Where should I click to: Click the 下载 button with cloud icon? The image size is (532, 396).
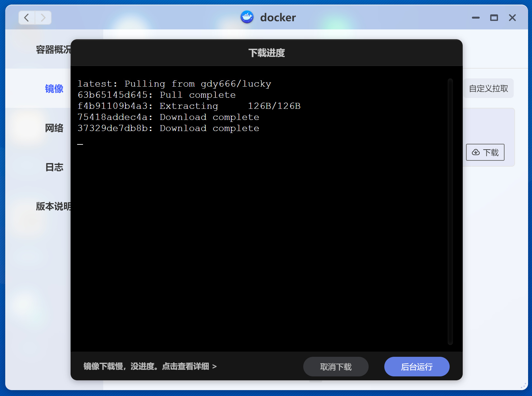[485, 152]
